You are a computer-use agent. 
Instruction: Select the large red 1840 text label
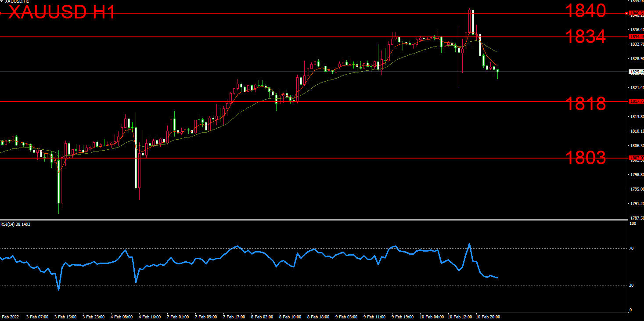(x=585, y=11)
